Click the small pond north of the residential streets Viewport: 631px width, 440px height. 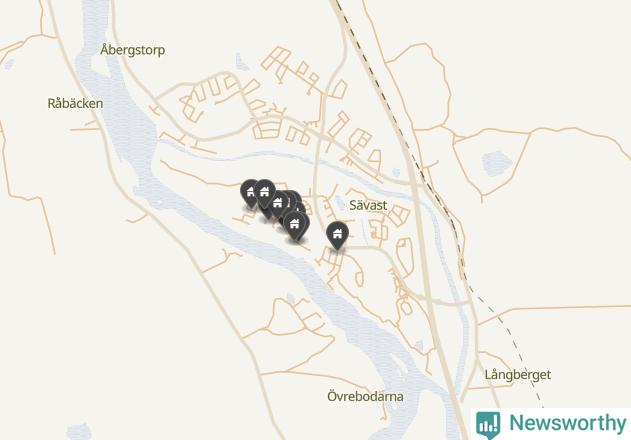click(241, 62)
